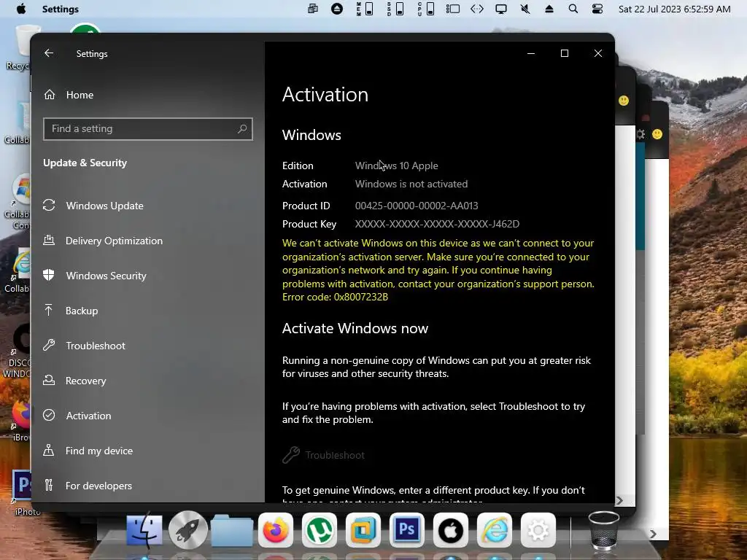The width and height of the screenshot is (747, 560).
Task: Go back with the Settings back arrow
Action: [x=49, y=53]
